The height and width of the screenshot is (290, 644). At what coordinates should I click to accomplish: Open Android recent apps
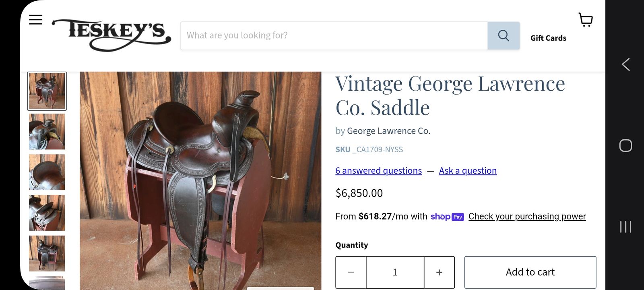[625, 227]
